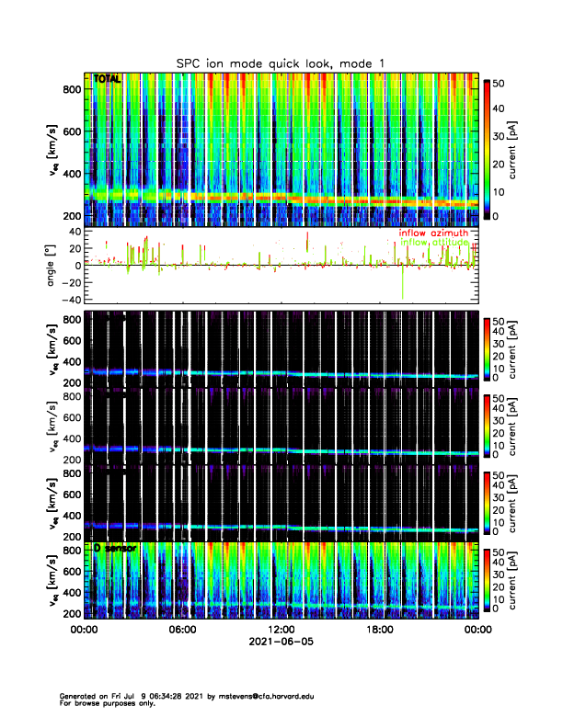Click the TOTAL label in top panel

pyautogui.click(x=108, y=80)
